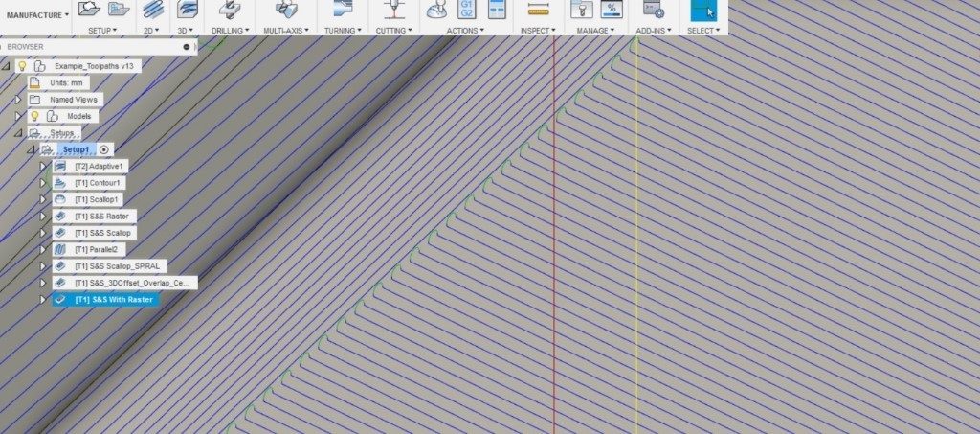Image resolution: width=980 pixels, height=434 pixels.
Task: Collapse the Setup1 node
Action: click(x=31, y=149)
